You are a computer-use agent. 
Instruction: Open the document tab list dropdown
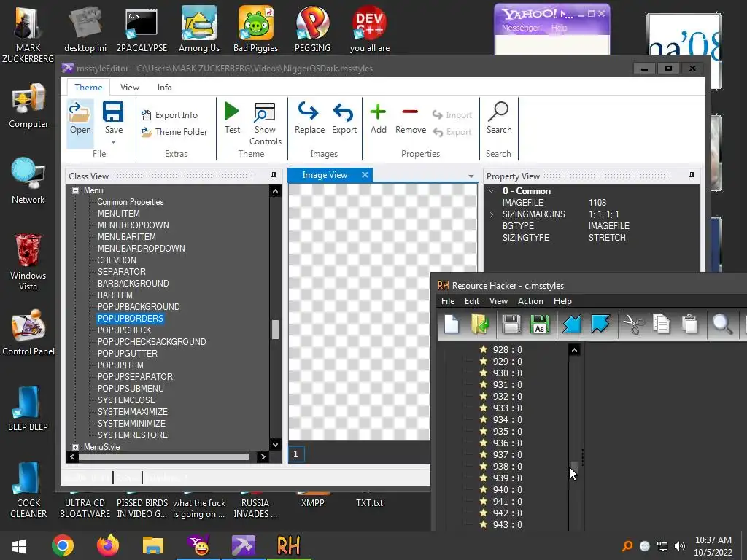(x=471, y=176)
